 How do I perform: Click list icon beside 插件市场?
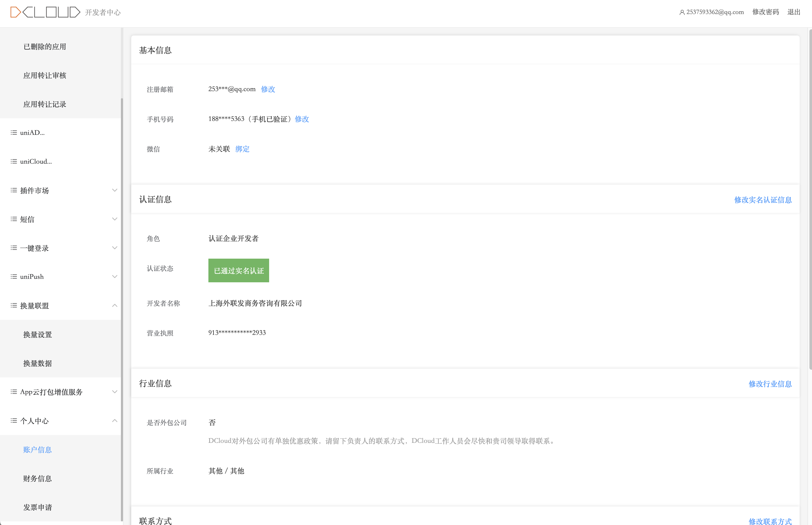pyautogui.click(x=14, y=190)
